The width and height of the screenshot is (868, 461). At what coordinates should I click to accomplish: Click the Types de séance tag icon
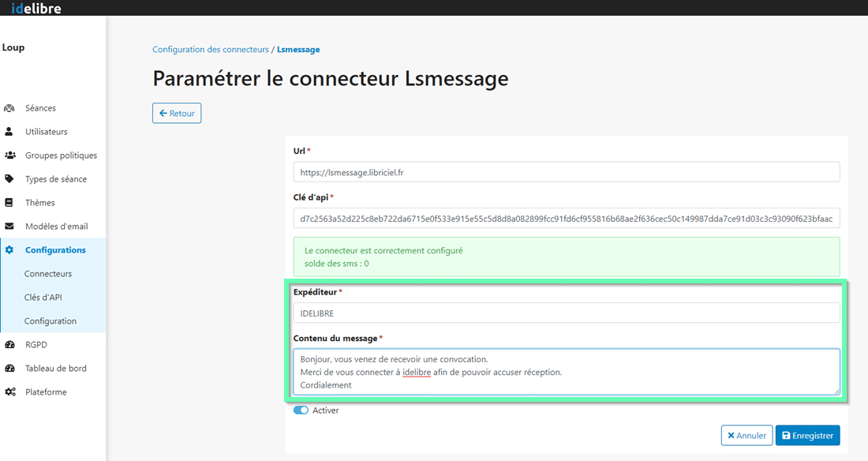[x=9, y=179]
